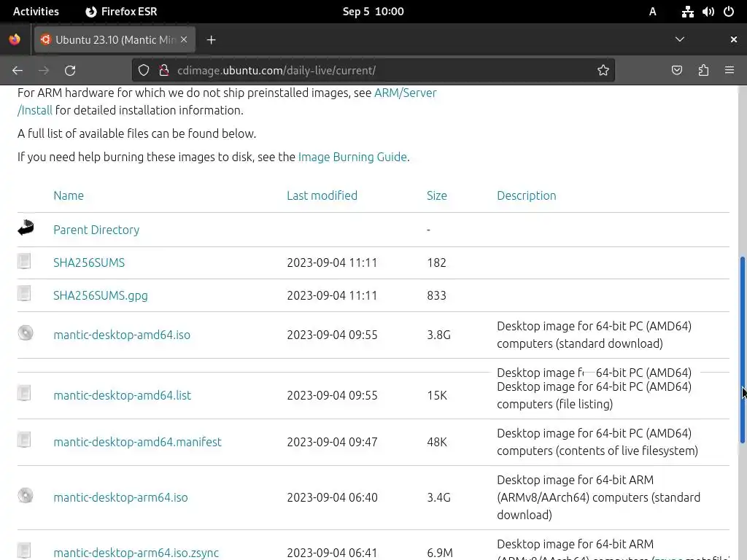Click the disc icon beside mantic-desktop-amd64.iso

coord(26,332)
